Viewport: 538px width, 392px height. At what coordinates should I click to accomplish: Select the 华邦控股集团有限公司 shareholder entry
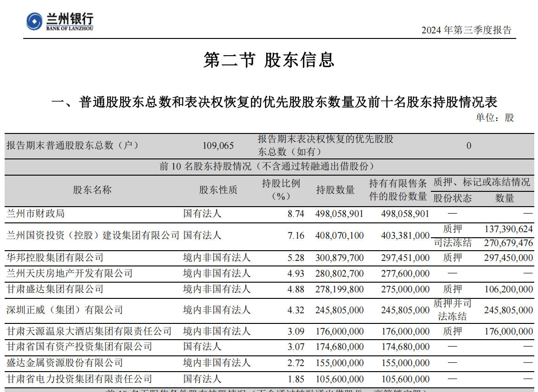click(54, 258)
